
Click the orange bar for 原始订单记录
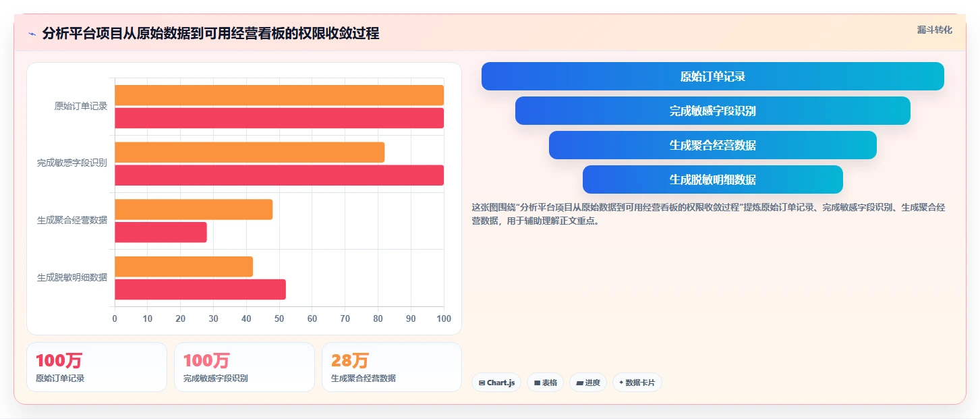pyautogui.click(x=279, y=95)
